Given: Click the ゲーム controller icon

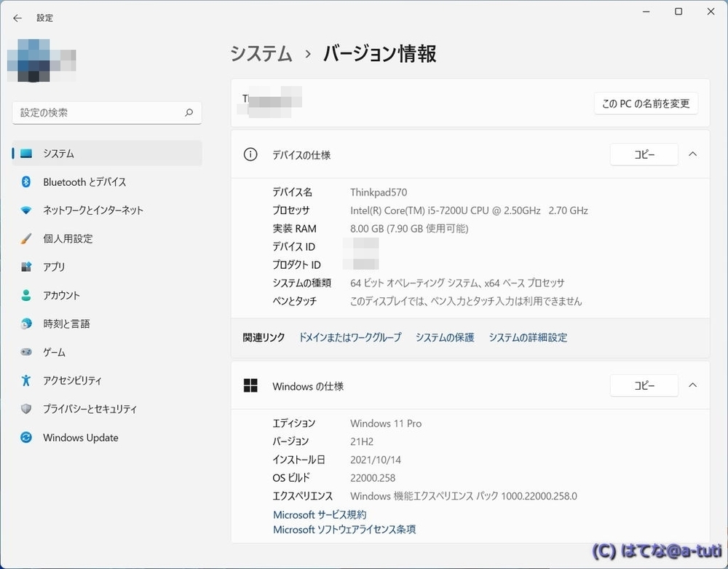Looking at the screenshot, I should click(26, 352).
